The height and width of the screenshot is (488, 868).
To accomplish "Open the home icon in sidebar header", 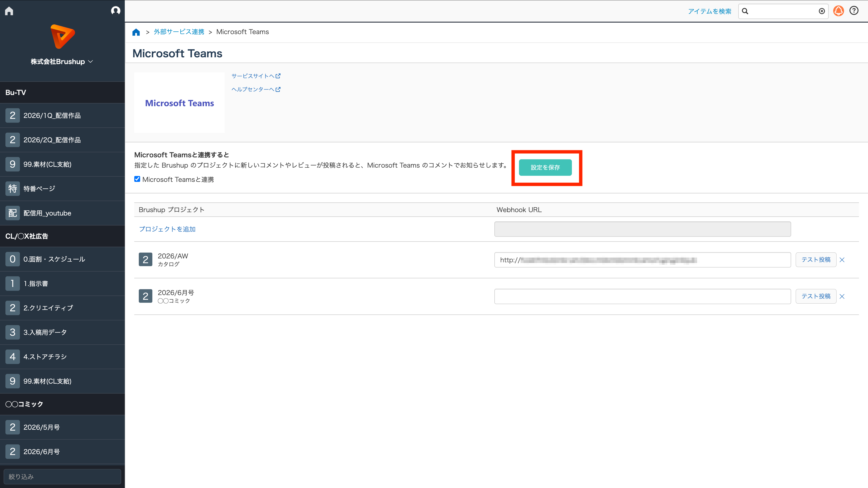I will (x=9, y=11).
